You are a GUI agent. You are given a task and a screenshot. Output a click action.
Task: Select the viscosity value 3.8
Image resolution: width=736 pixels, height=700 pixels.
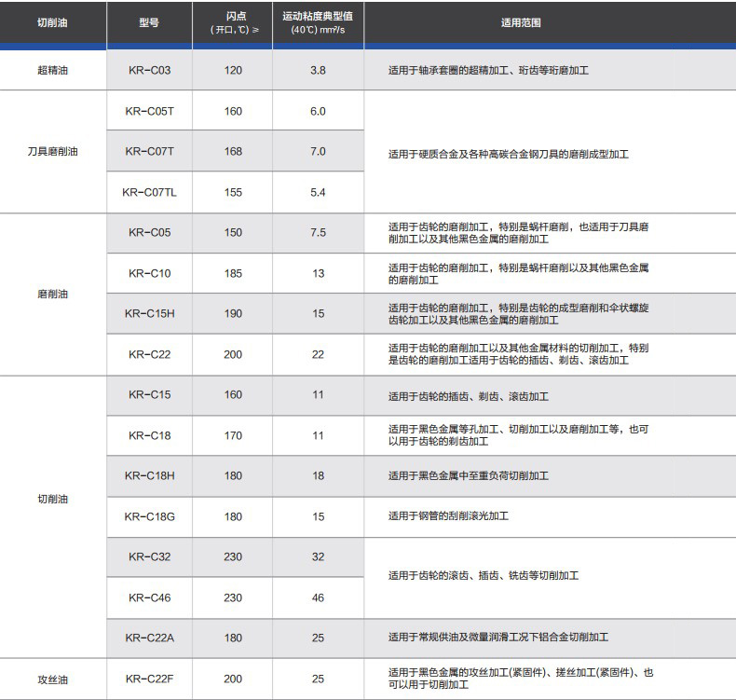318,70
